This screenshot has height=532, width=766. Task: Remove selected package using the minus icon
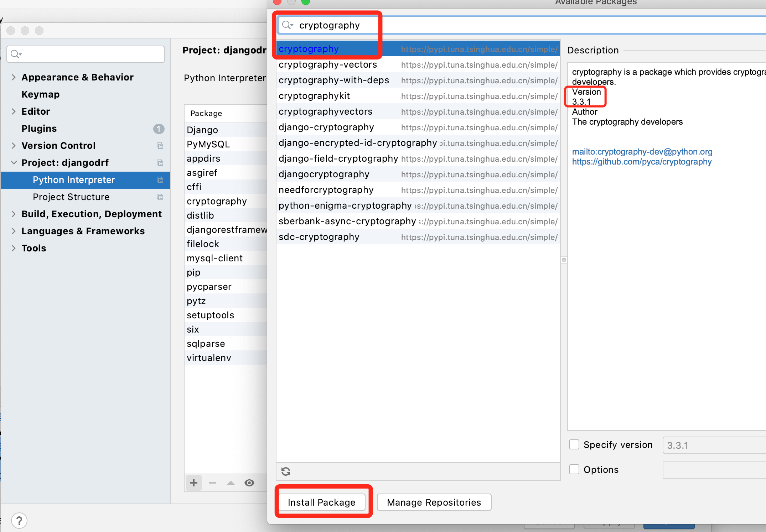(212, 483)
